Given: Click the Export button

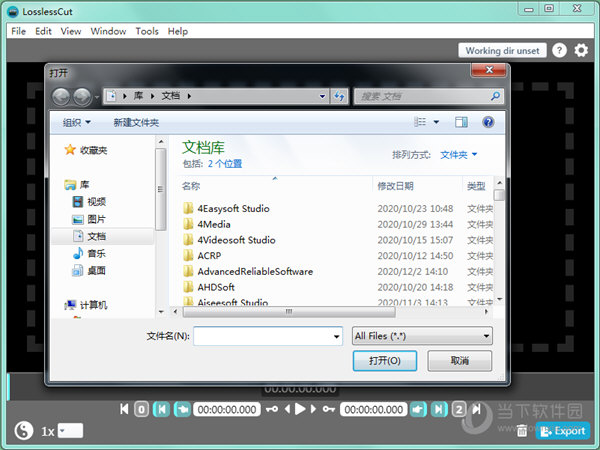Looking at the screenshot, I should tap(562, 431).
